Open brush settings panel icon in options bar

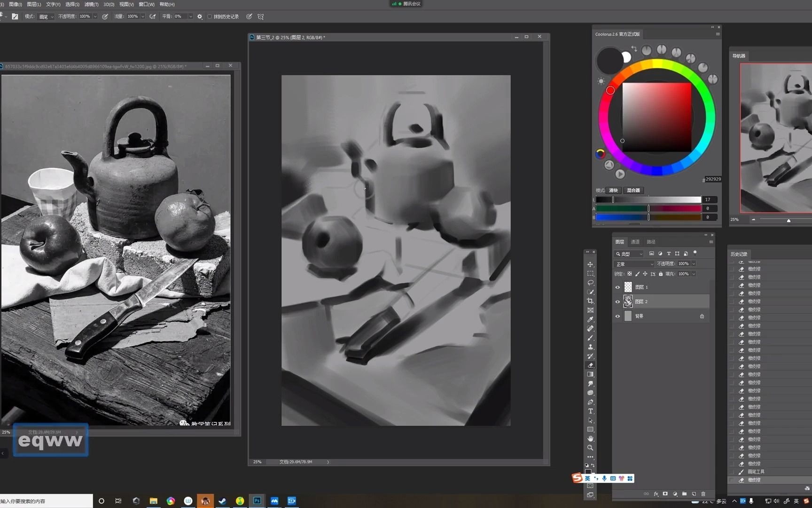15,16
